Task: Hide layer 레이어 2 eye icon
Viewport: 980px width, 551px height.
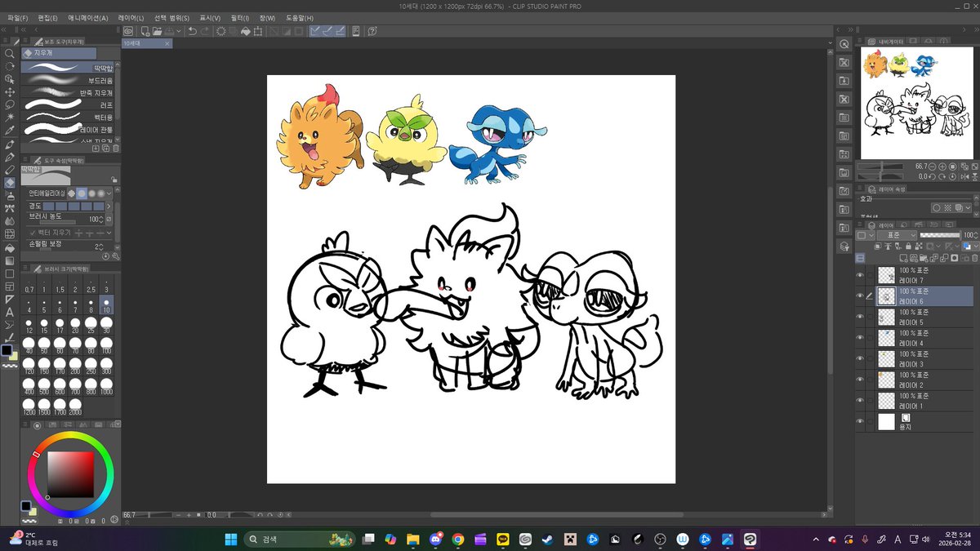Action: click(x=860, y=379)
